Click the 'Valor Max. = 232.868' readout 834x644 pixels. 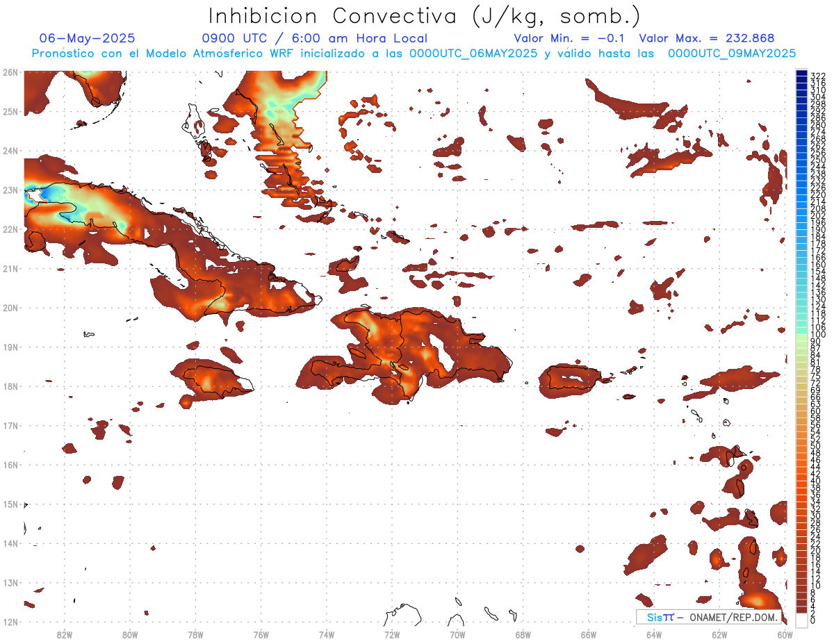pos(706,39)
